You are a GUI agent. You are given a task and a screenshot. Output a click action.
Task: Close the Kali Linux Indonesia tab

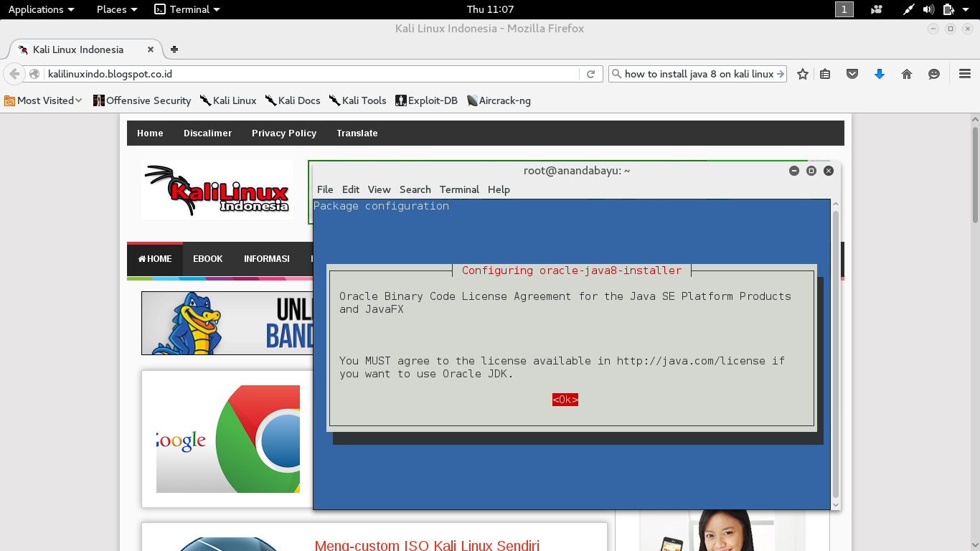pyautogui.click(x=151, y=50)
